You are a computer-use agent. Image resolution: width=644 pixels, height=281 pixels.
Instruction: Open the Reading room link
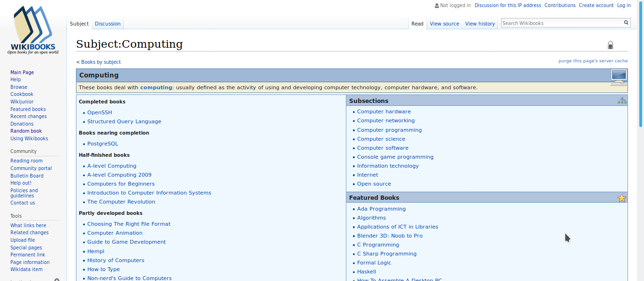point(26,161)
